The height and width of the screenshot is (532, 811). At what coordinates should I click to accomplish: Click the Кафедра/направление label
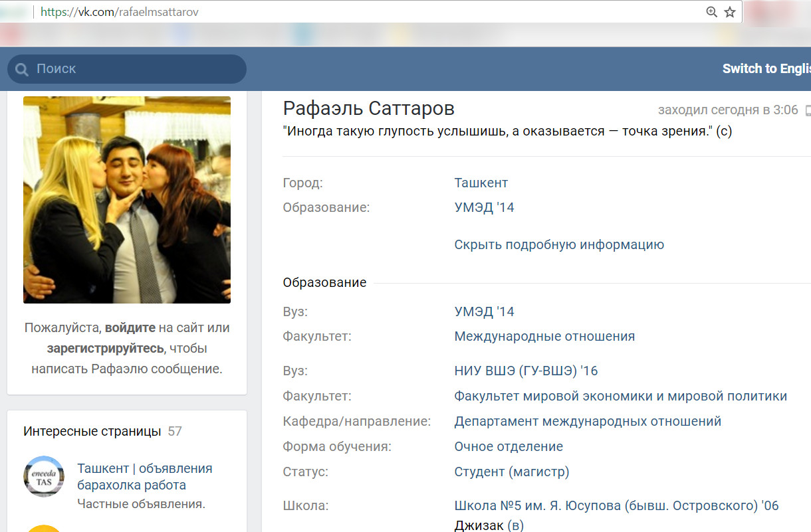(x=357, y=421)
